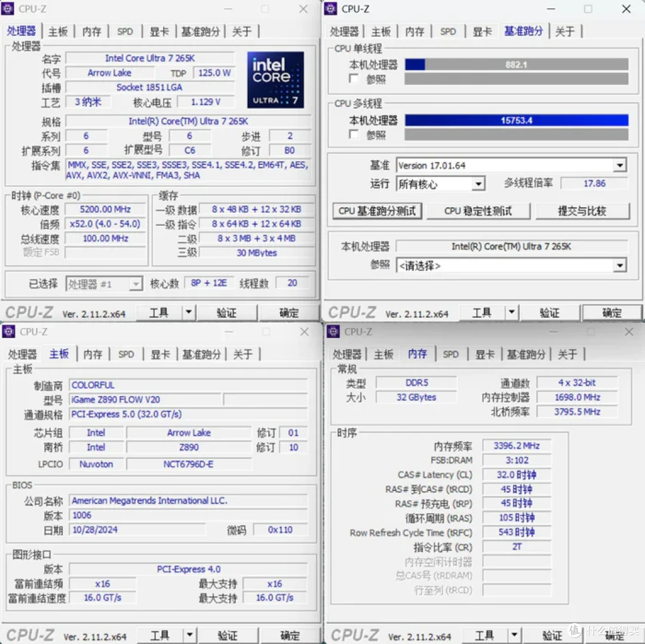This screenshot has width=645, height=644.
Task: Enable 参照 checkbox under CPU 多线程
Action: tap(353, 134)
